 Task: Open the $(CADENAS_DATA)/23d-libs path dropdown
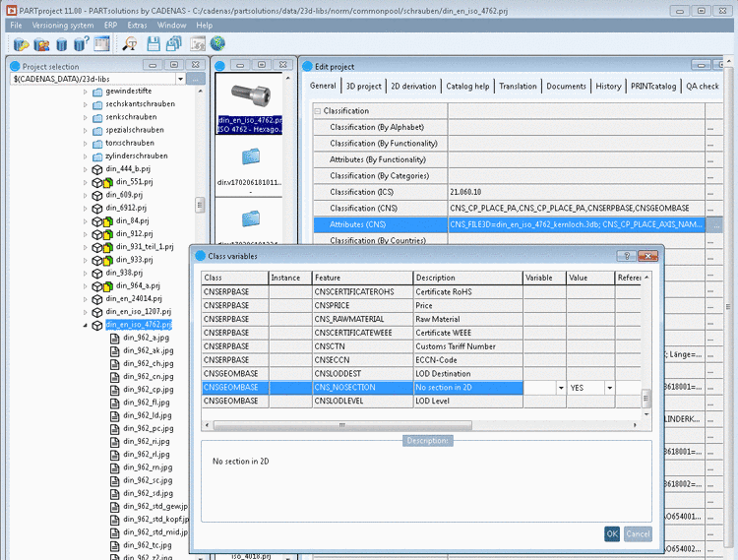tap(179, 79)
